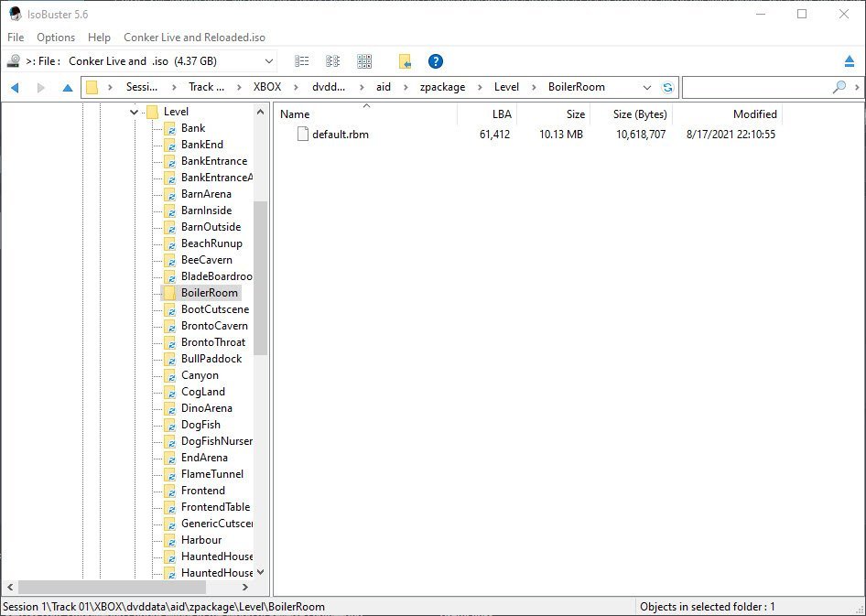Select the default.rbm file

[340, 135]
